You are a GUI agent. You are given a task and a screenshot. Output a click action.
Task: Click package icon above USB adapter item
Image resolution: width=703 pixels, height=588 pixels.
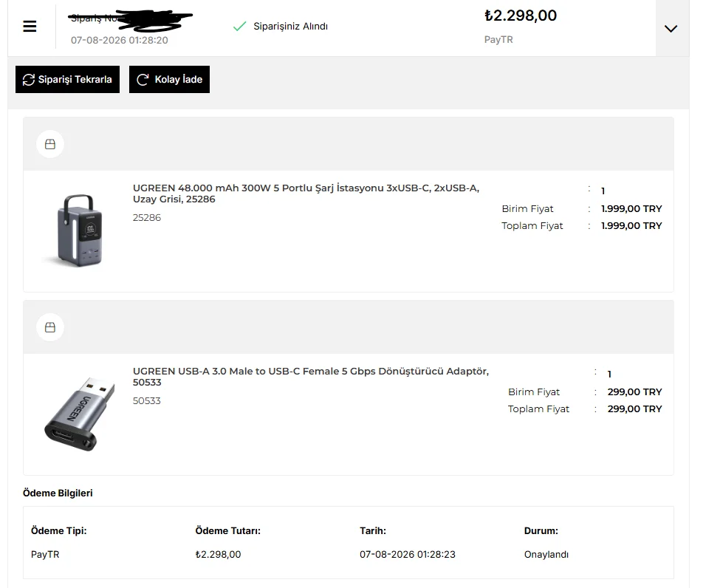click(x=50, y=327)
